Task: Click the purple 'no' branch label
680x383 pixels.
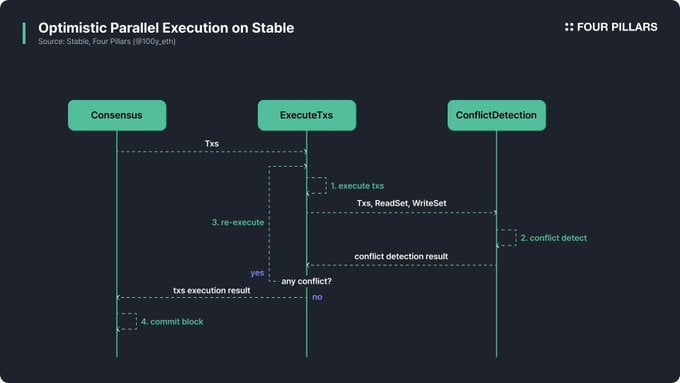Action: point(317,297)
